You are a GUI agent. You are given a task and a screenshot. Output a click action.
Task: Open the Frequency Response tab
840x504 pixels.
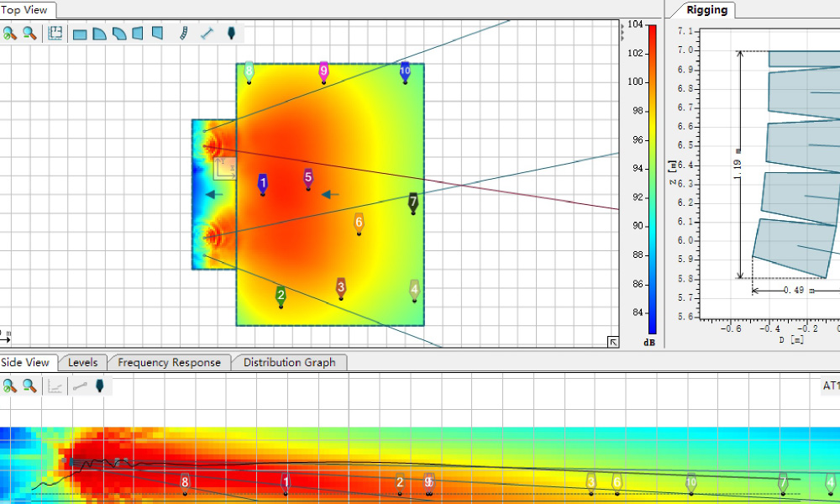click(x=169, y=363)
